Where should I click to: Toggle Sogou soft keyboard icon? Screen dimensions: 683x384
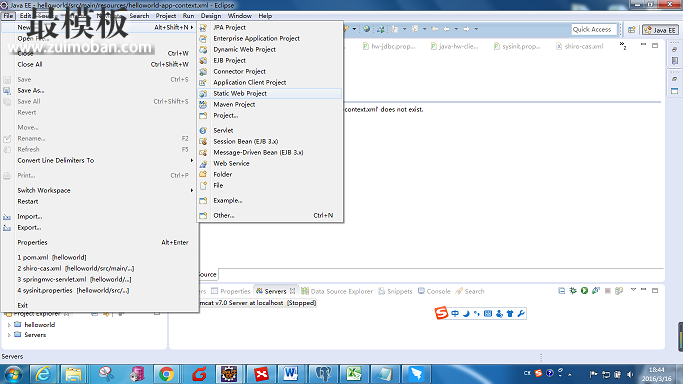pos(488,313)
